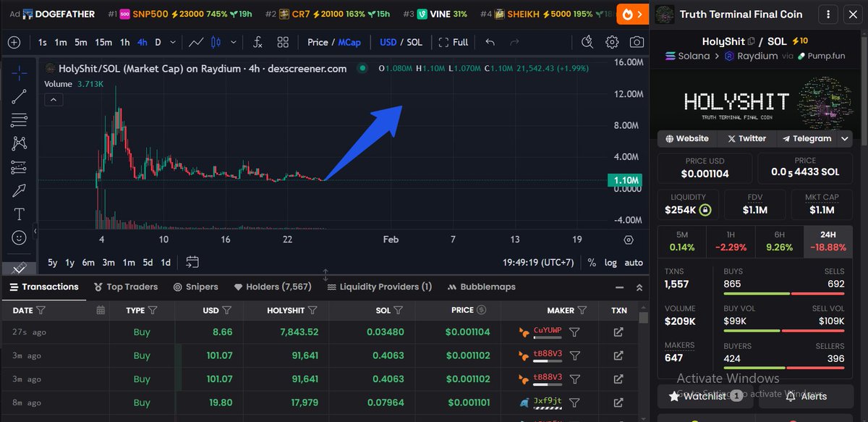The image size is (868, 422).
Task: Copy HolyShit token address icon
Action: (752, 41)
